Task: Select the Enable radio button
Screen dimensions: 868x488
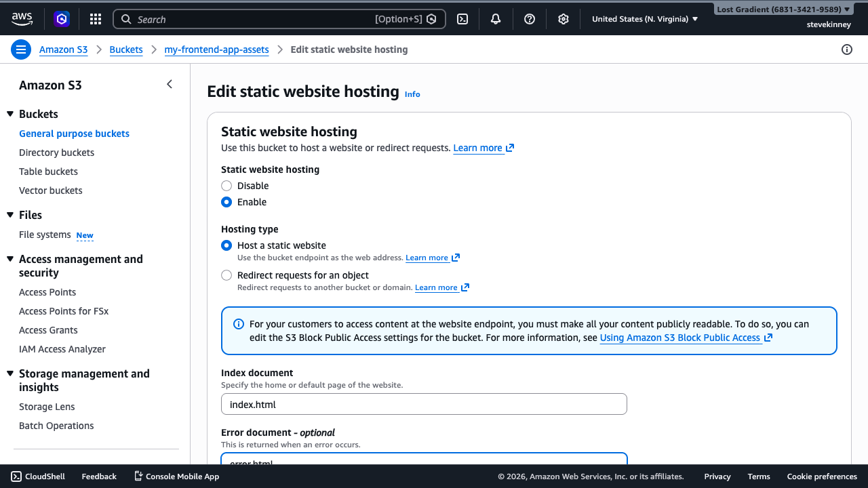Action: click(226, 202)
